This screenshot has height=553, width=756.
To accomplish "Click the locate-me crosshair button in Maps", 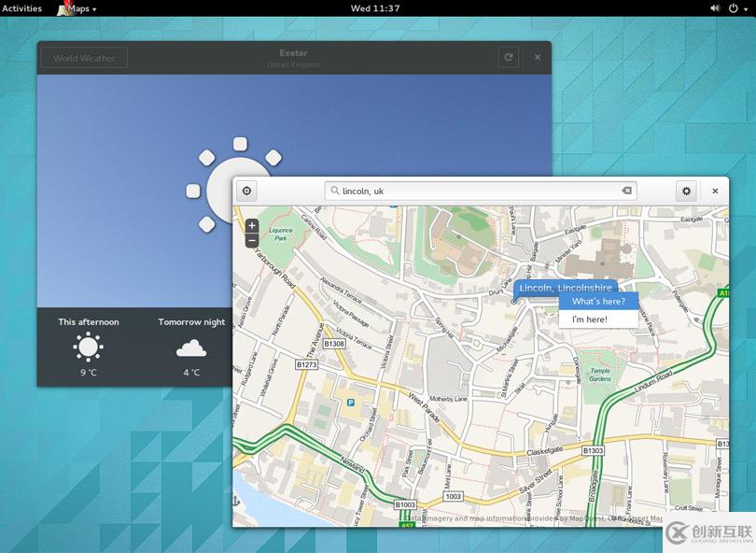I will [x=246, y=191].
